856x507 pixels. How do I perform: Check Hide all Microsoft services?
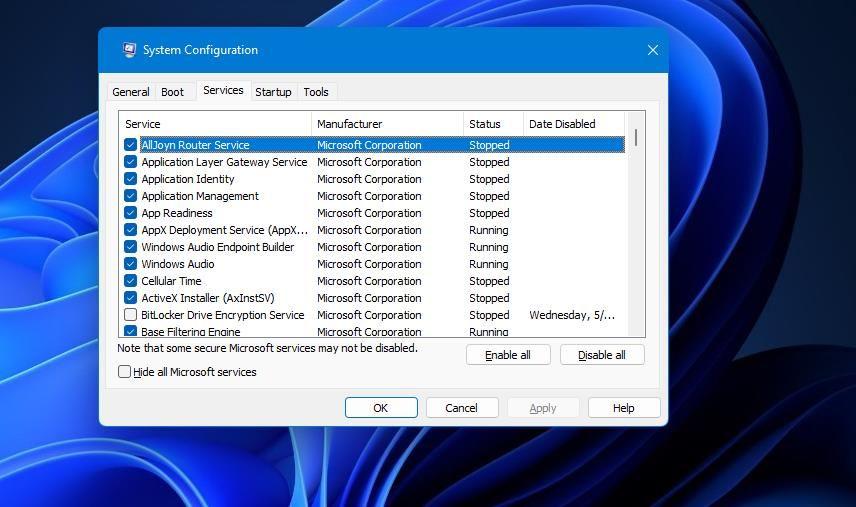(125, 372)
